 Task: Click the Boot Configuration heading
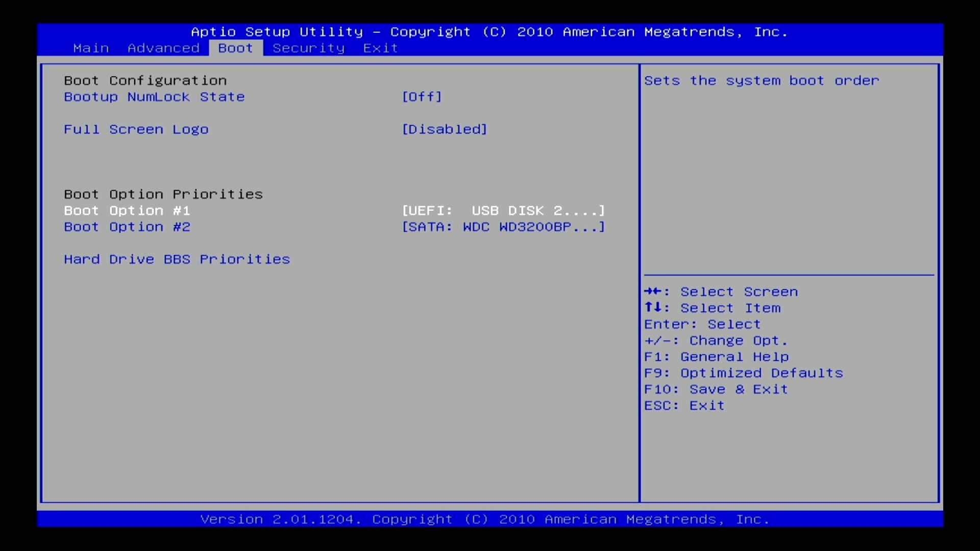coord(145,81)
